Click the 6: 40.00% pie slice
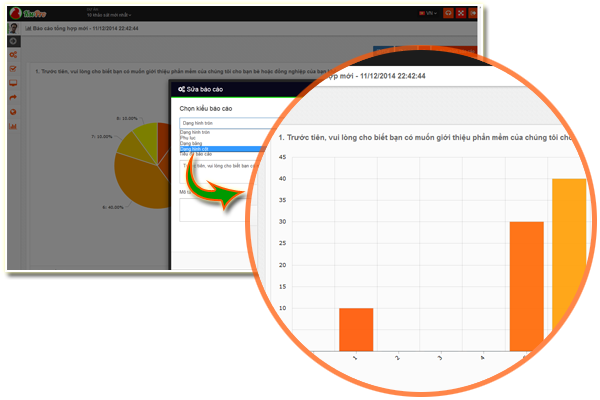This screenshot has width=600, height=400. 142,184
